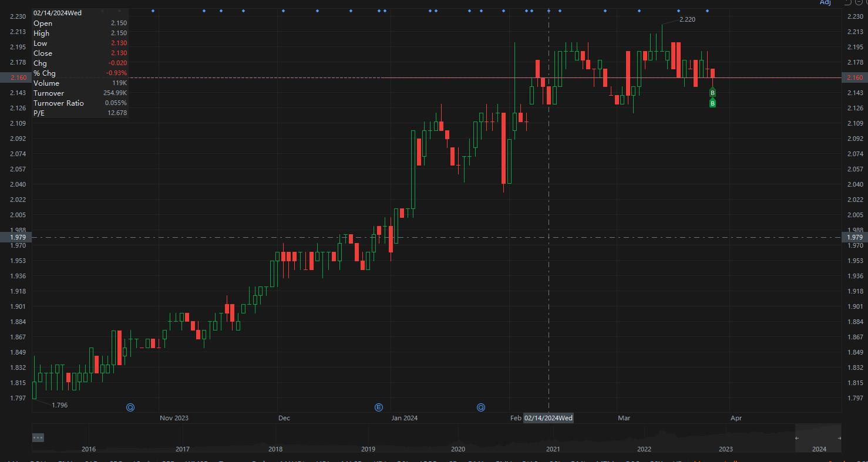Click the undo arrow icon beside Adj
Screen dimensions: 868x462
point(847,2)
